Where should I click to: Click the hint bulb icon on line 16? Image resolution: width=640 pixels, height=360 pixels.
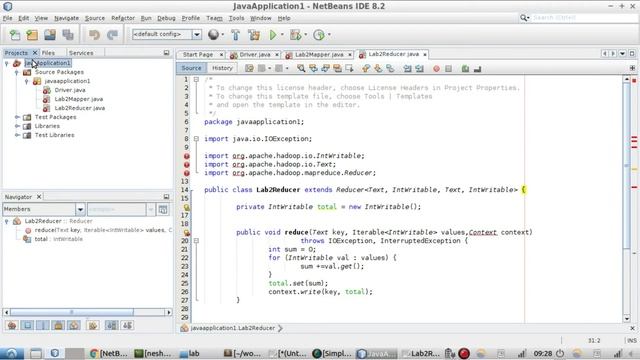[187, 207]
